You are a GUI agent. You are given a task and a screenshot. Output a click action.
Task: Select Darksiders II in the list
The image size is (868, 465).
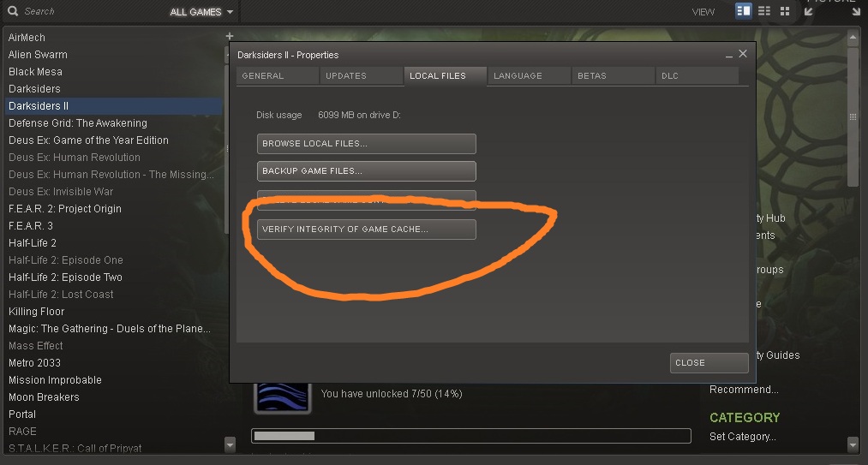(x=113, y=105)
